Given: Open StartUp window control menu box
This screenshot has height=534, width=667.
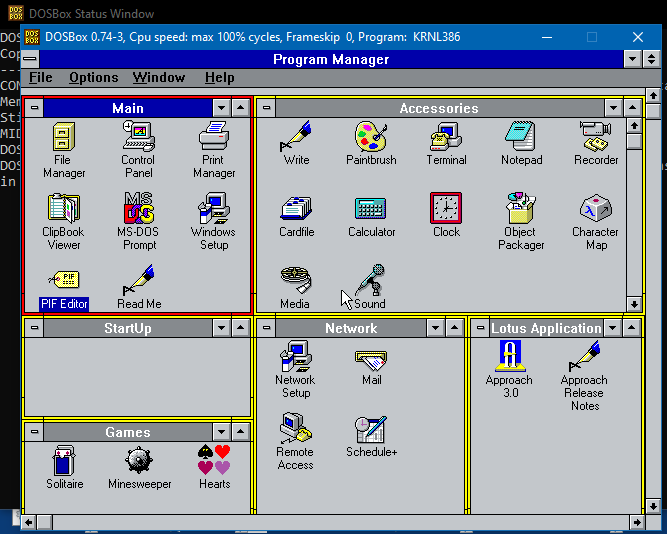Looking at the screenshot, I should point(34,328).
